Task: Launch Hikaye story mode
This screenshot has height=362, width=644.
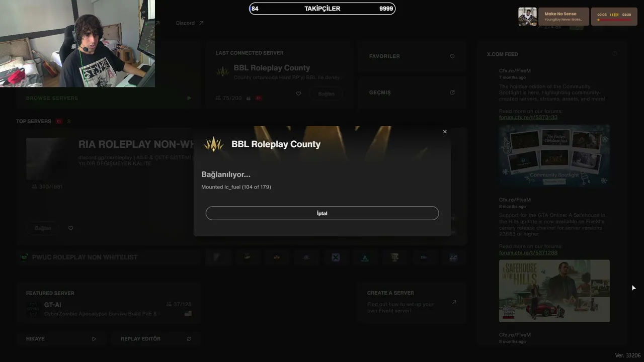Action: click(61, 339)
